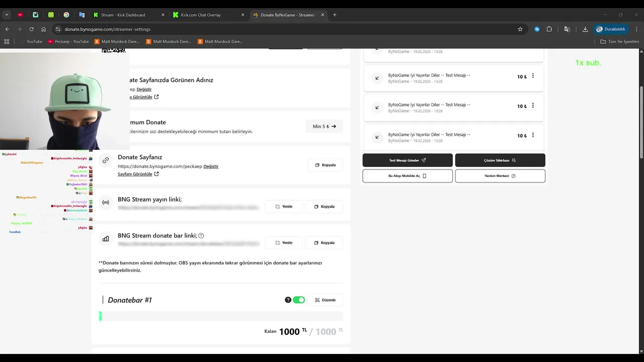The image size is (644, 362).
Task: Open the YouTube pinned tab
Action: [x=20, y=15]
